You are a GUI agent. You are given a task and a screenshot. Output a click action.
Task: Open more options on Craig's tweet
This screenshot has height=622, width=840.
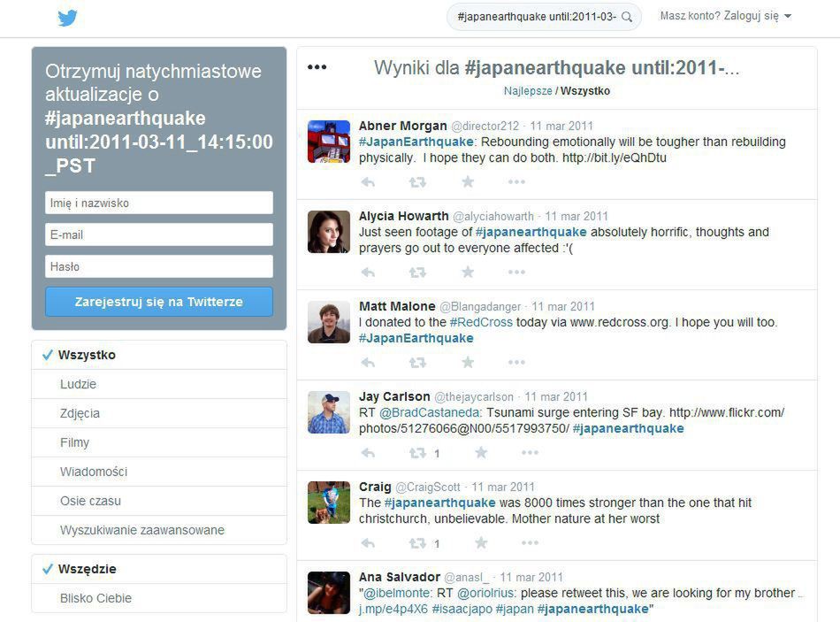(x=530, y=543)
